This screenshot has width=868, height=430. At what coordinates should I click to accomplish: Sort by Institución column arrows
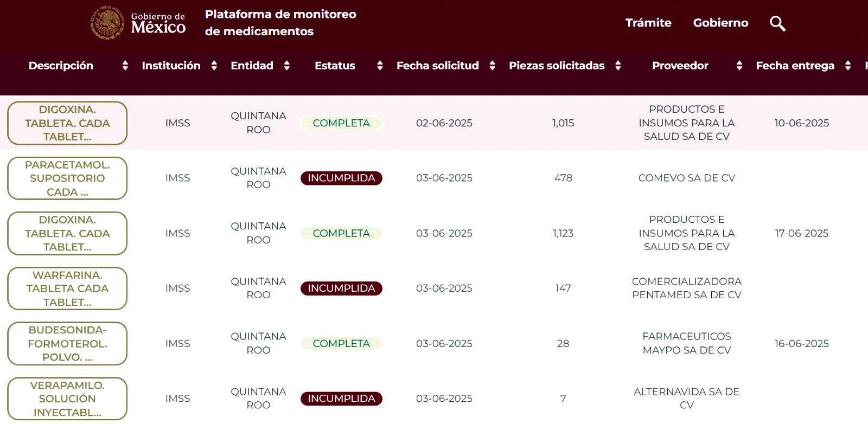pos(214,66)
